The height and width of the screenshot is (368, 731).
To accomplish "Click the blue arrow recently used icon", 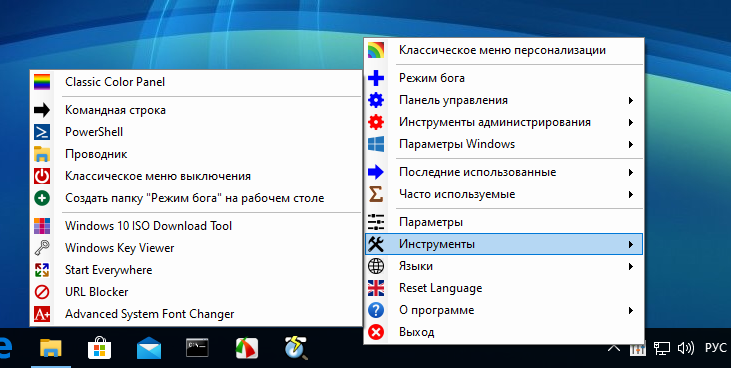I will click(x=376, y=172).
